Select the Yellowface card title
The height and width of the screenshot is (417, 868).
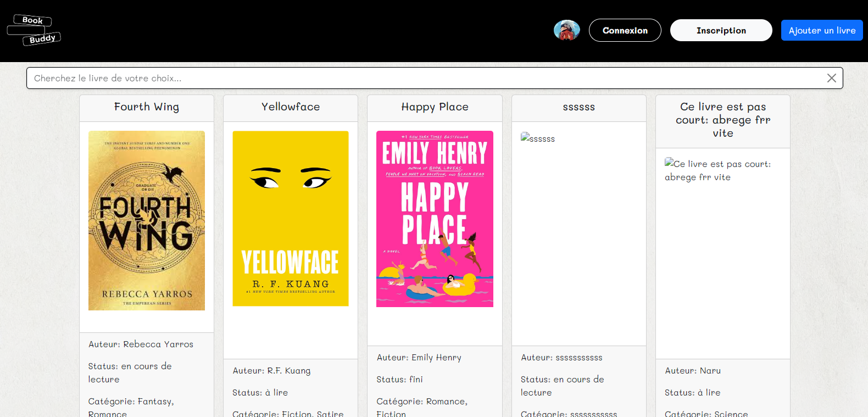click(291, 107)
